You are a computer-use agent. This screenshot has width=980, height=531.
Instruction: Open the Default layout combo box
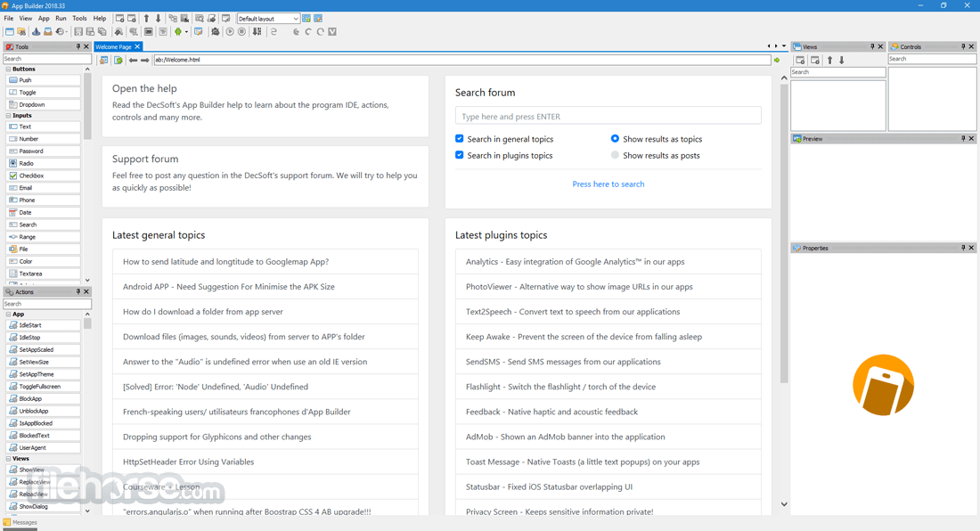(x=268, y=19)
